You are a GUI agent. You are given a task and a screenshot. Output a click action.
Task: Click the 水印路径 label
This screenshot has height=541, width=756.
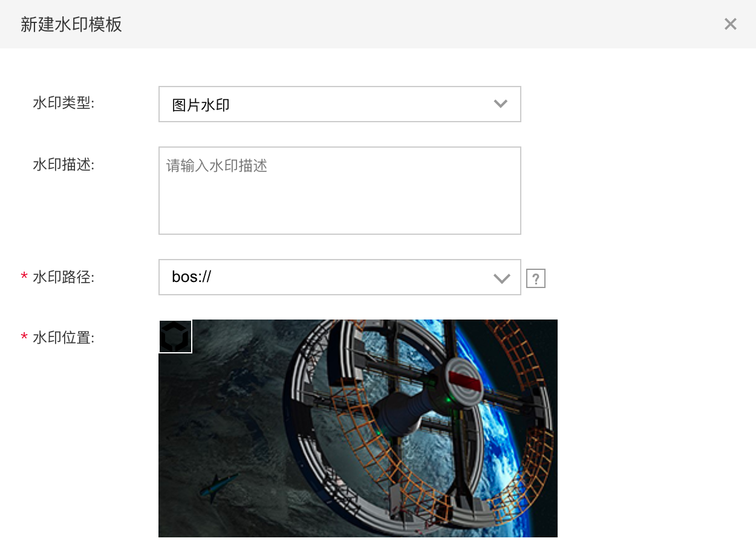[64, 277]
